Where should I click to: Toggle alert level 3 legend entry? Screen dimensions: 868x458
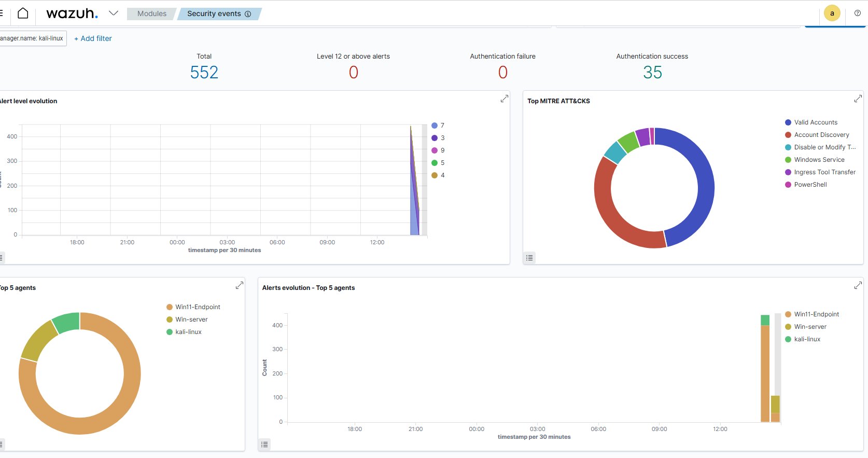pyautogui.click(x=438, y=138)
